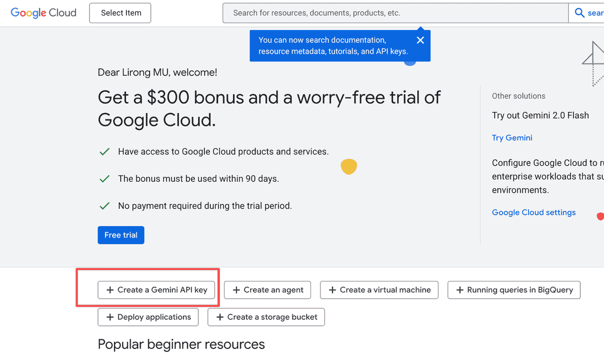Open Google Cloud settings link
Screen dimensions: 604x364
click(534, 212)
